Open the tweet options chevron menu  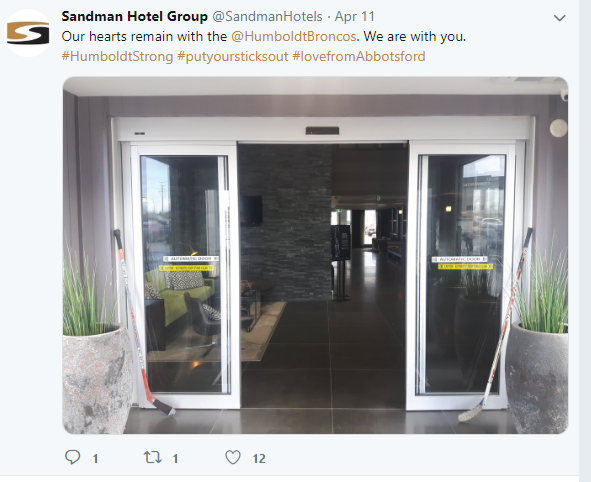click(x=559, y=18)
